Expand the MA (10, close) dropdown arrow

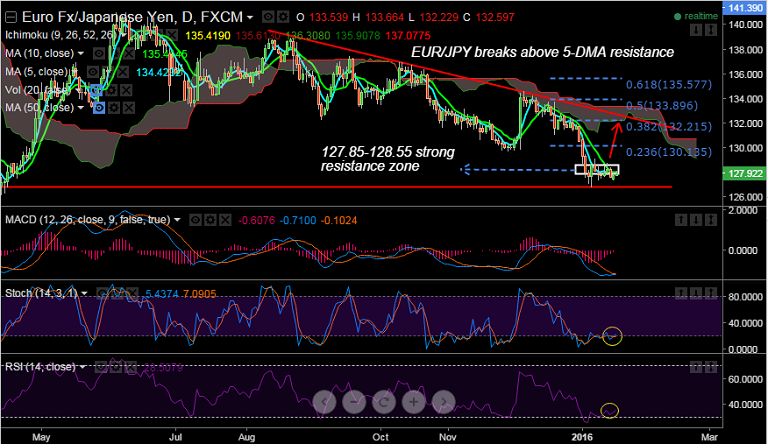tap(81, 53)
